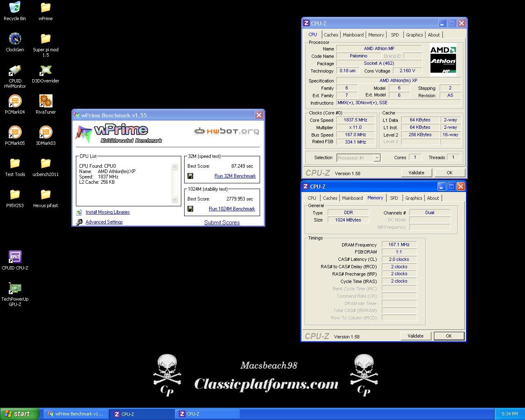Click the memory Size value 1024 MBytes
The image size is (525, 420).
click(x=348, y=220)
